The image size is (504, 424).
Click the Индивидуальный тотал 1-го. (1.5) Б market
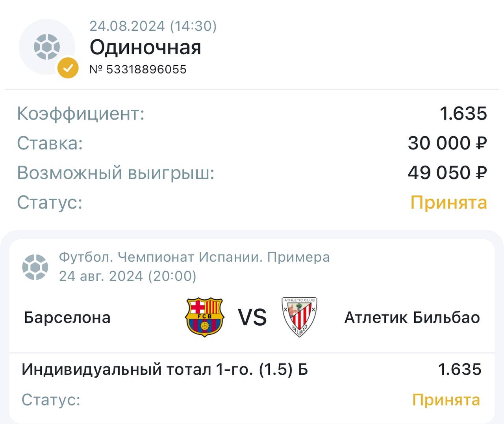[165, 370]
